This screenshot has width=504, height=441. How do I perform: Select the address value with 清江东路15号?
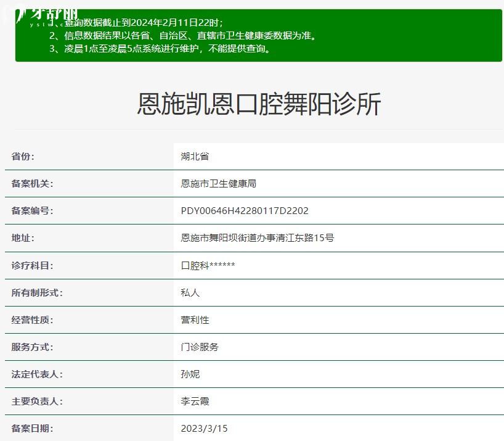click(257, 238)
